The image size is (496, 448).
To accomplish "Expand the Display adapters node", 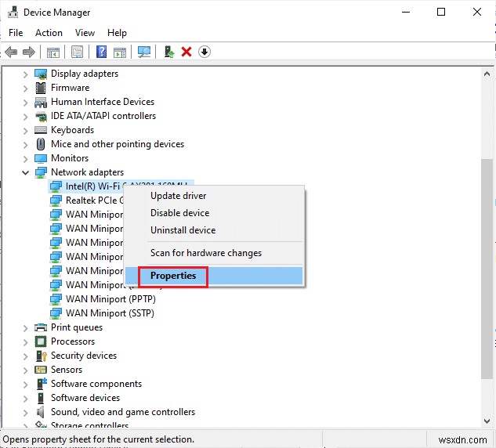I will click(x=25, y=74).
